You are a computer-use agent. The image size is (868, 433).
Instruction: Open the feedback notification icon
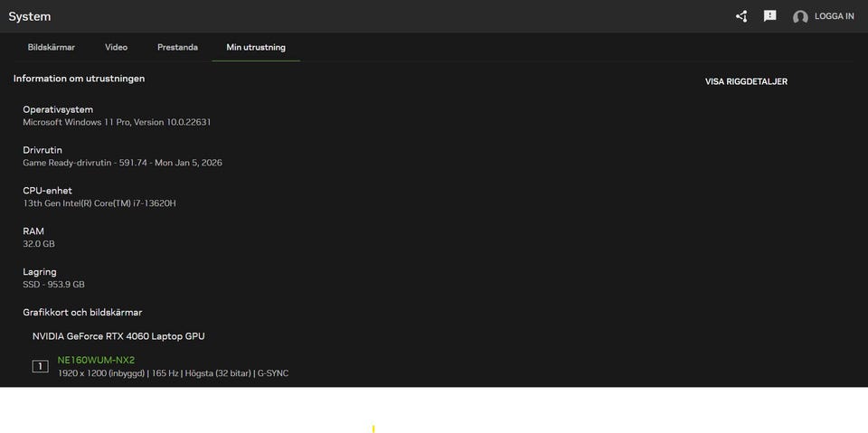(770, 16)
